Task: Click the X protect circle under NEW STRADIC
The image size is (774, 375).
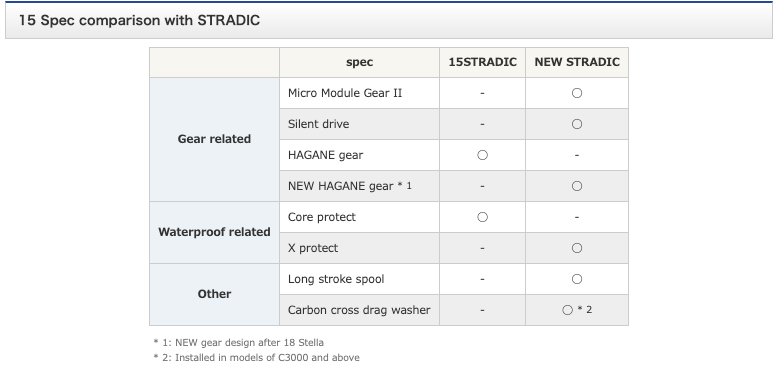Action: (577, 248)
